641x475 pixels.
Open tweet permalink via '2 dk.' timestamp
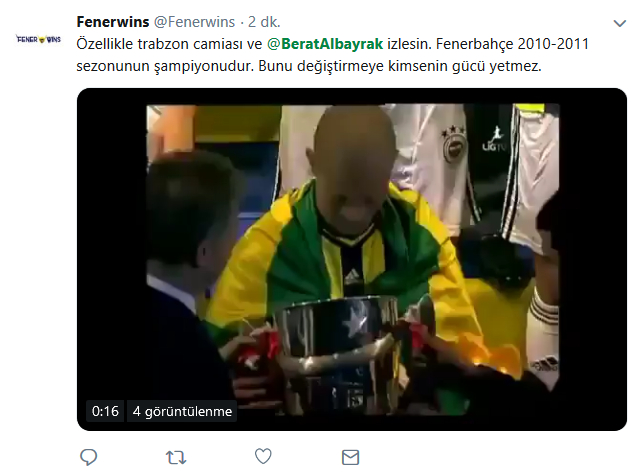coord(264,22)
